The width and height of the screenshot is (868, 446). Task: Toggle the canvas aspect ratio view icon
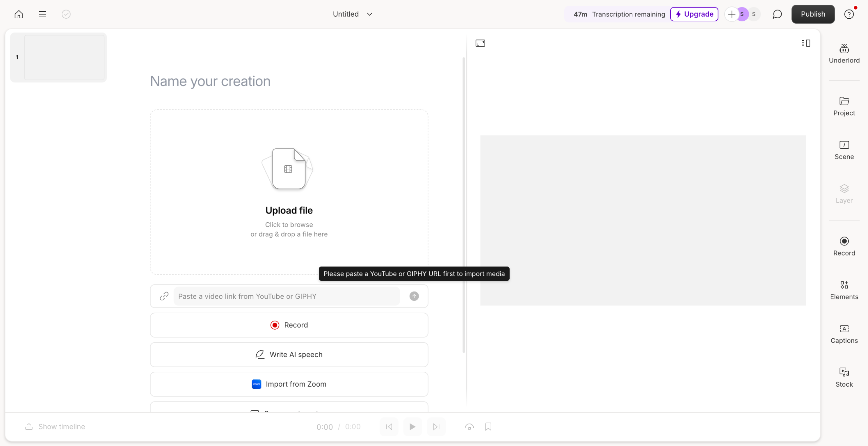click(480, 43)
